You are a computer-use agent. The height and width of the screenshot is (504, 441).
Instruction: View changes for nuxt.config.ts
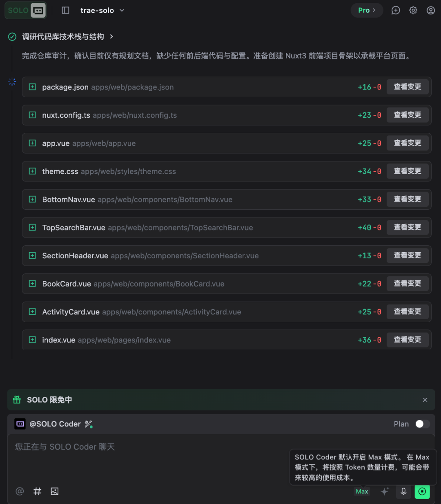408,115
